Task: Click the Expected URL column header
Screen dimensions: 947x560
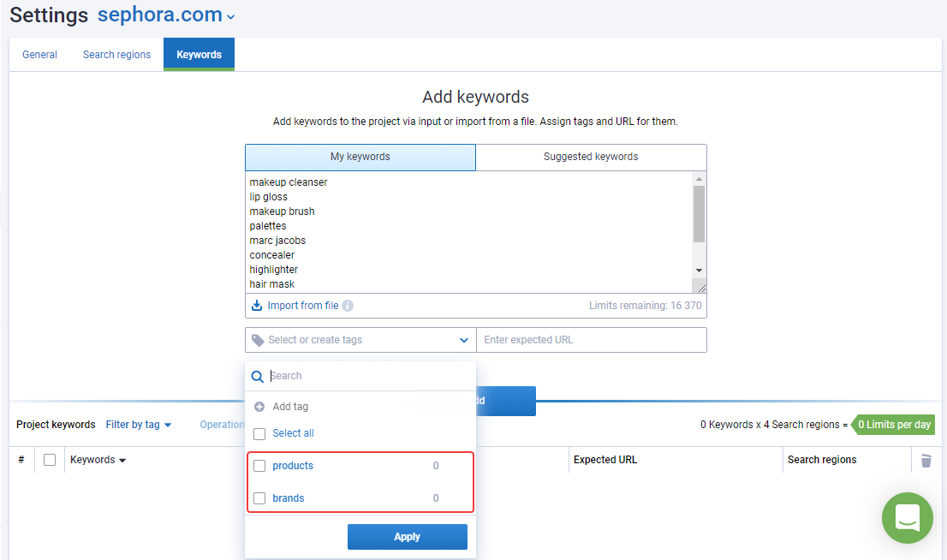Action: pyautogui.click(x=605, y=460)
